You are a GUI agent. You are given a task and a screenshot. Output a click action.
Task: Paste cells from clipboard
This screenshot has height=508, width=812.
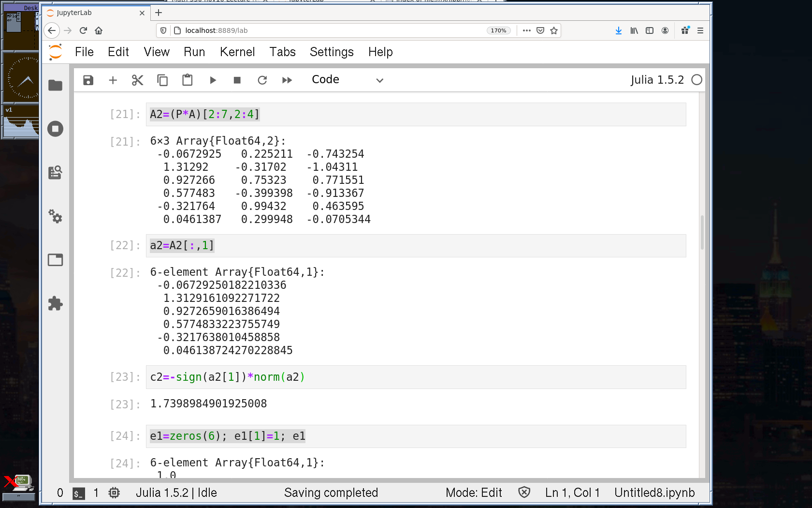pos(187,80)
